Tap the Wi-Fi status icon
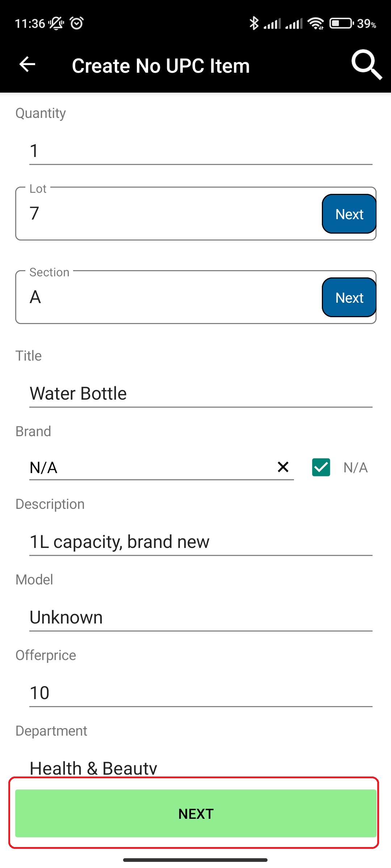The image size is (391, 868). point(316,24)
